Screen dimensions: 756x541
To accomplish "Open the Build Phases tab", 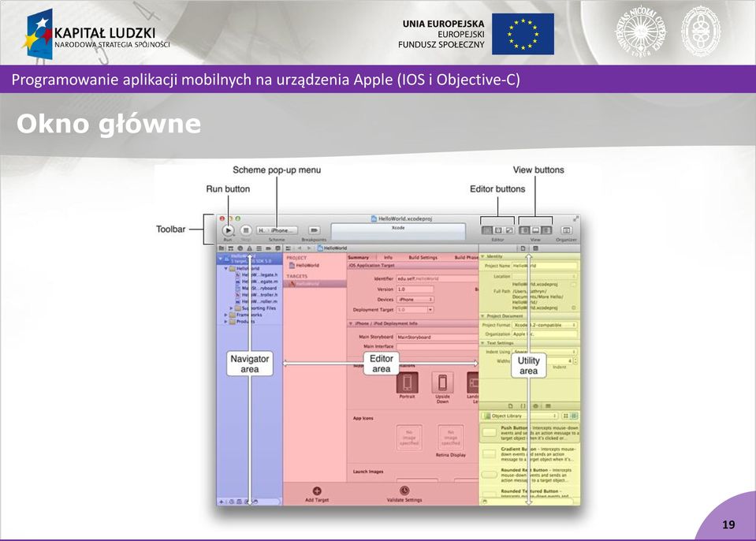I will pyautogui.click(x=466, y=257).
